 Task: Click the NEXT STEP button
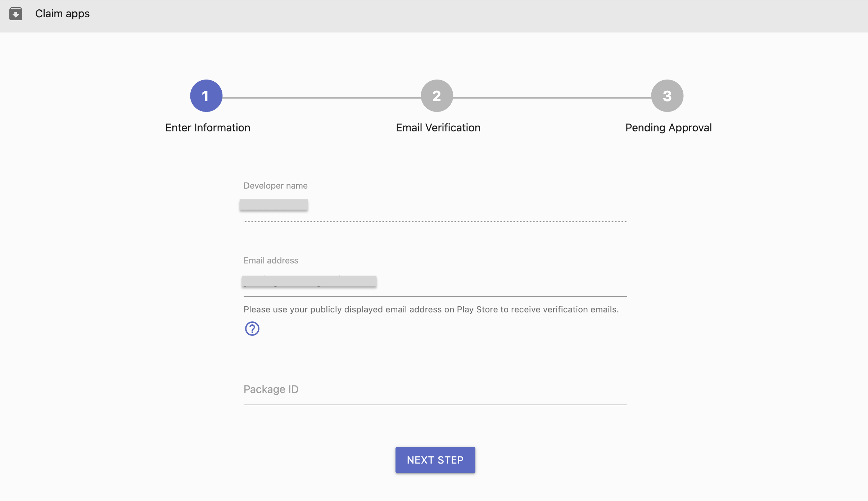point(435,460)
